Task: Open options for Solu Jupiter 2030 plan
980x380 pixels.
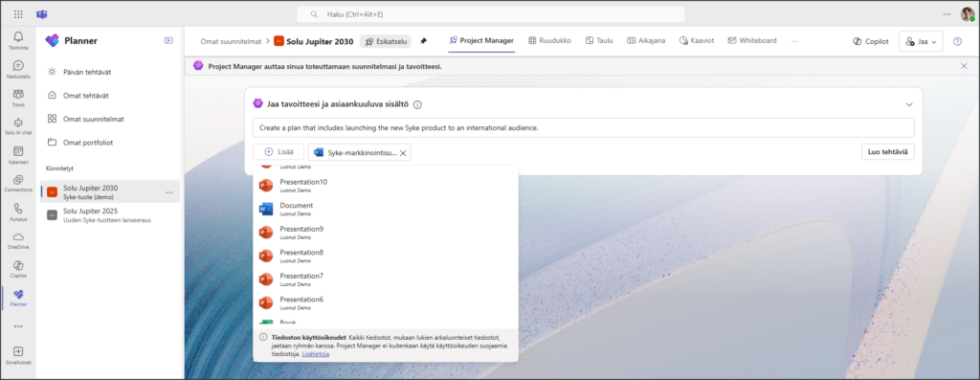Action: (x=169, y=191)
